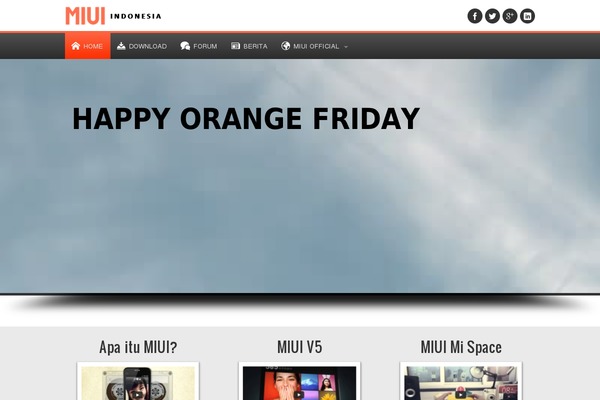Open the MIUI V5 heading
Viewport: 600px width, 400px height.
(300, 347)
